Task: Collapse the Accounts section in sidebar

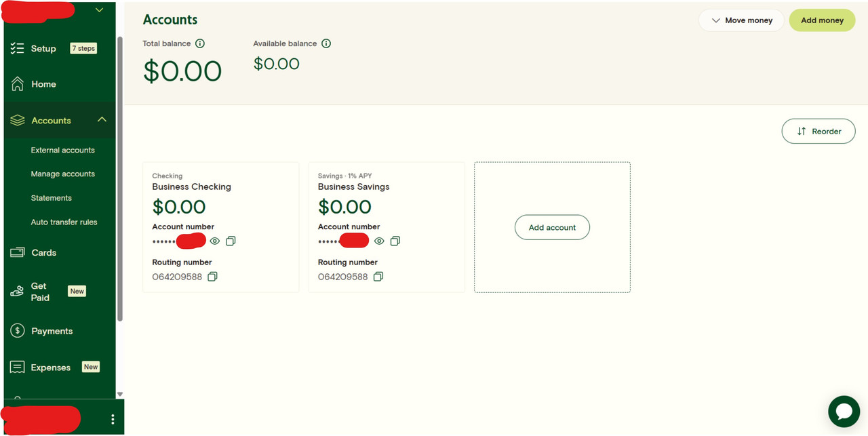Action: [102, 120]
